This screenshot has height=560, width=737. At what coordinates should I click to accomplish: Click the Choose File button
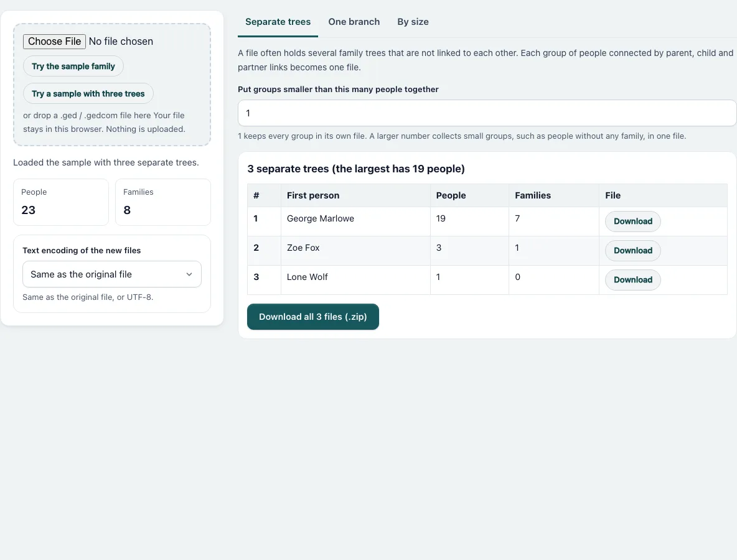(55, 41)
